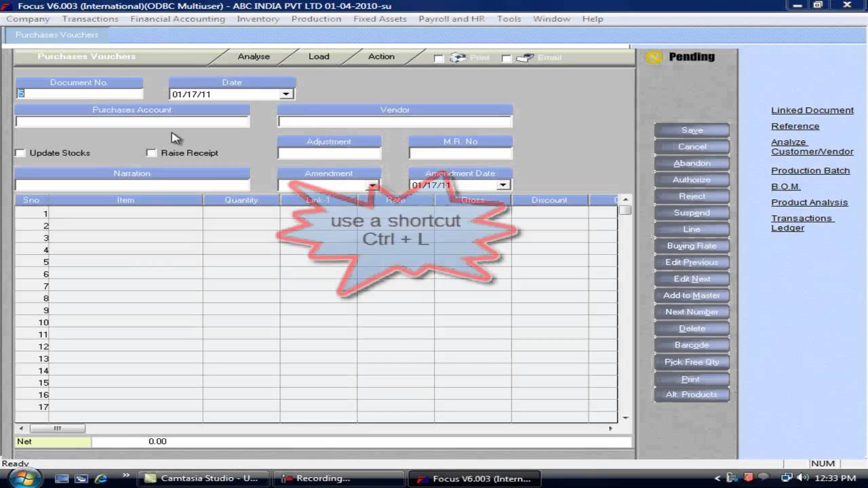
Task: Open the Financial Accounting menu
Action: tap(178, 19)
